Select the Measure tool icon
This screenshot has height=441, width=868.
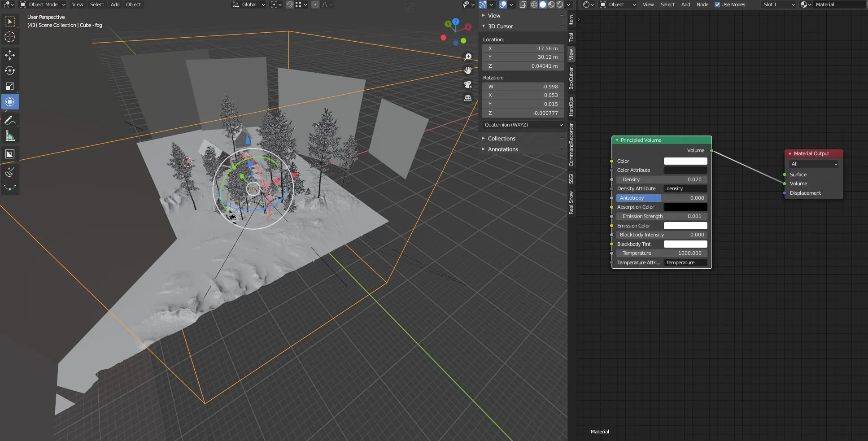pyautogui.click(x=10, y=136)
